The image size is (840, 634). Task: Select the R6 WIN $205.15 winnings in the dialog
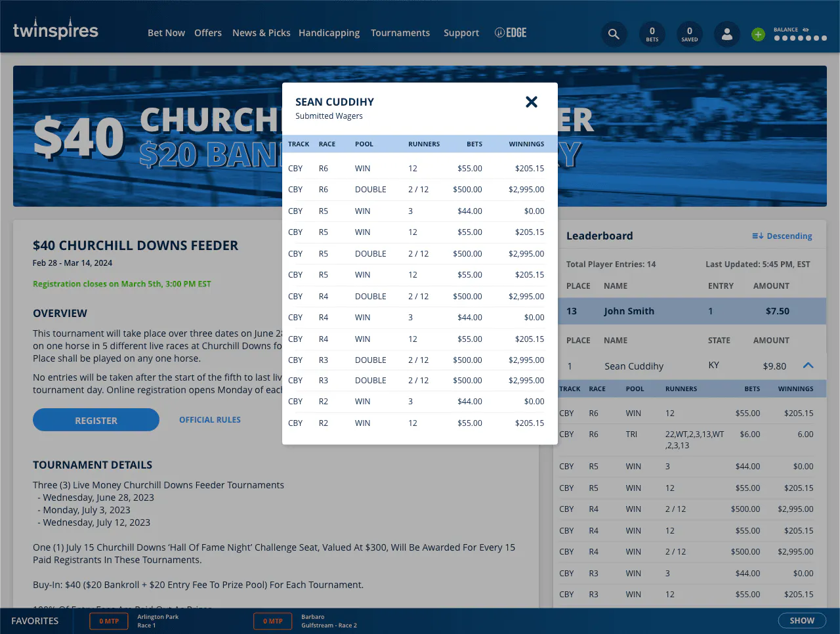point(530,169)
